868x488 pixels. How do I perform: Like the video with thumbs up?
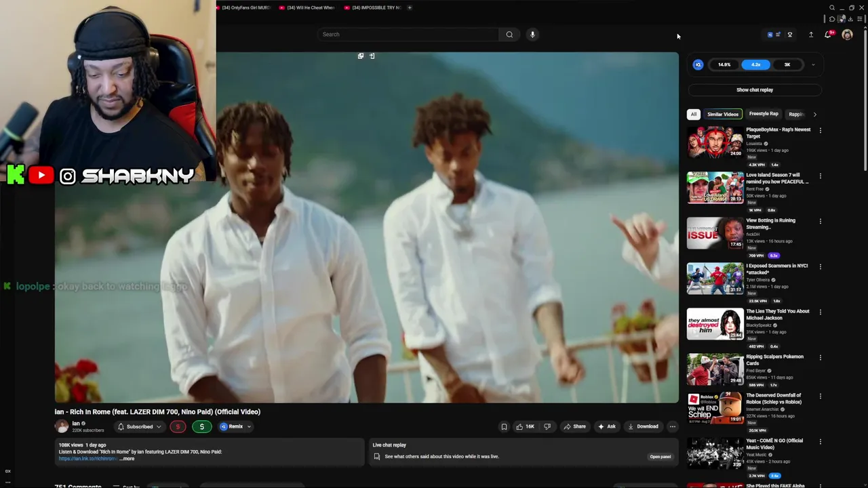(524, 426)
